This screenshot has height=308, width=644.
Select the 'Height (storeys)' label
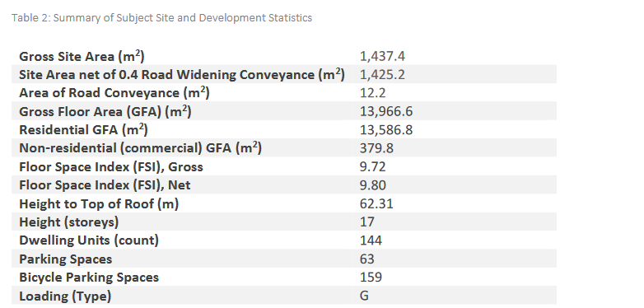[69, 222]
